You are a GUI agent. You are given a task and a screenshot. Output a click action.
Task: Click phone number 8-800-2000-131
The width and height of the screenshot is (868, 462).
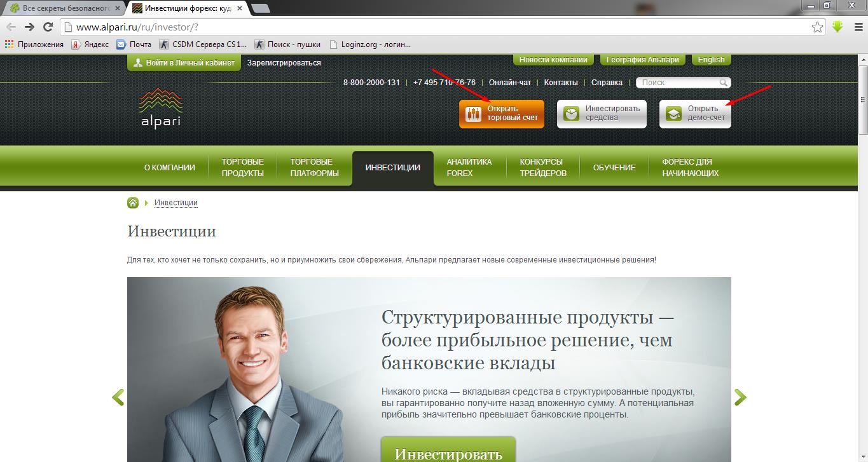point(371,83)
